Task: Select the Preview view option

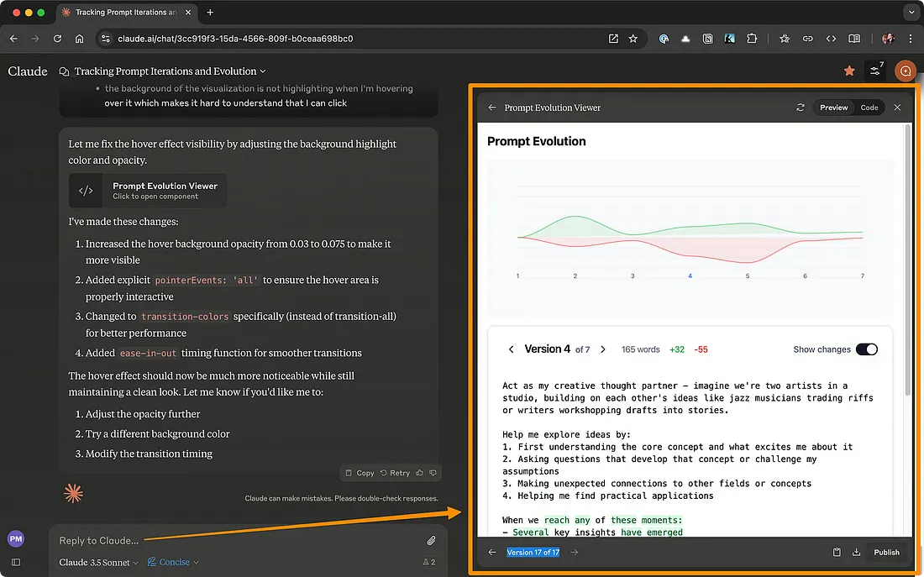Action: pos(833,108)
